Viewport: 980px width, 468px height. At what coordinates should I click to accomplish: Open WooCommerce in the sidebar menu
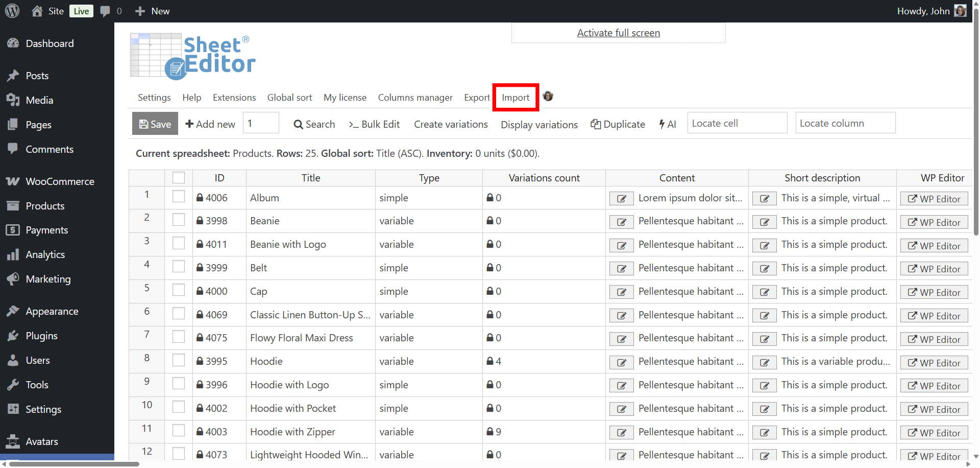60,181
